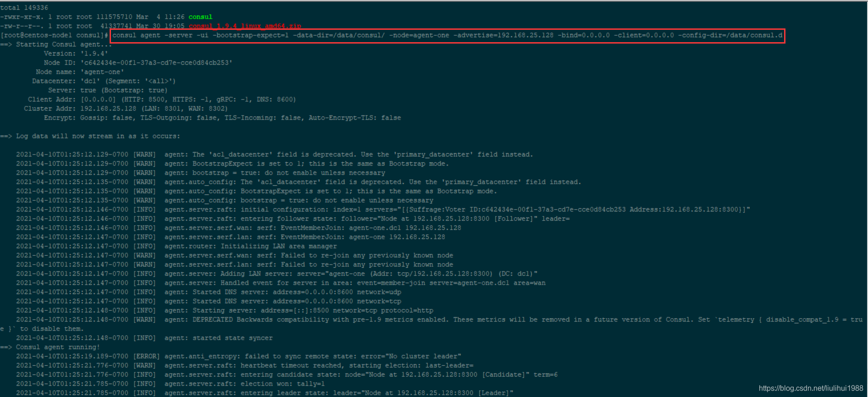This screenshot has width=868, height=397.
Task: Click the 'total 149336' line
Action: click(24, 8)
